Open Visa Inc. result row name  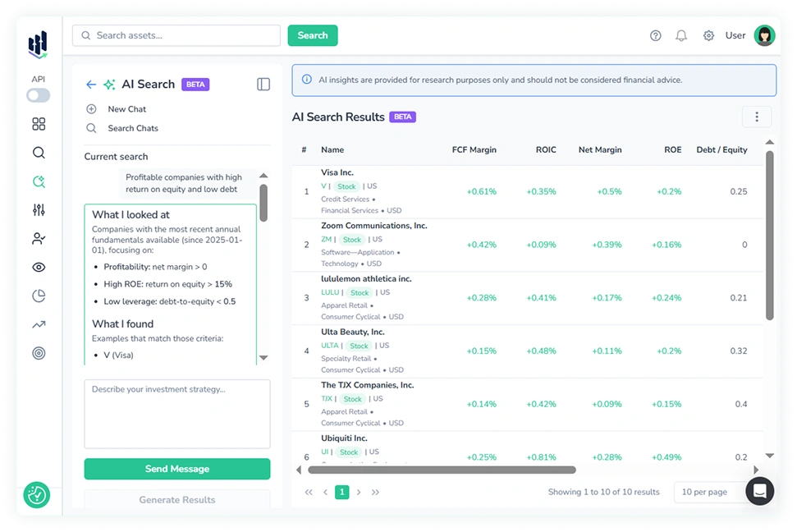pos(337,172)
